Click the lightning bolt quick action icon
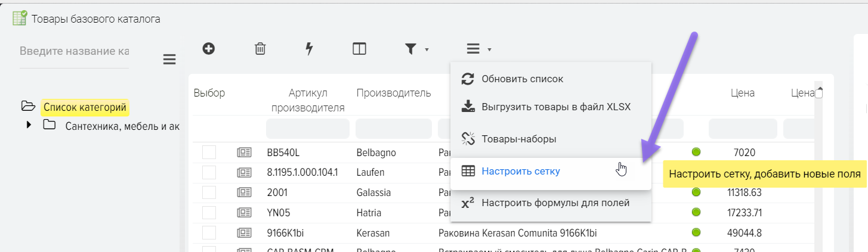 pyautogui.click(x=309, y=49)
